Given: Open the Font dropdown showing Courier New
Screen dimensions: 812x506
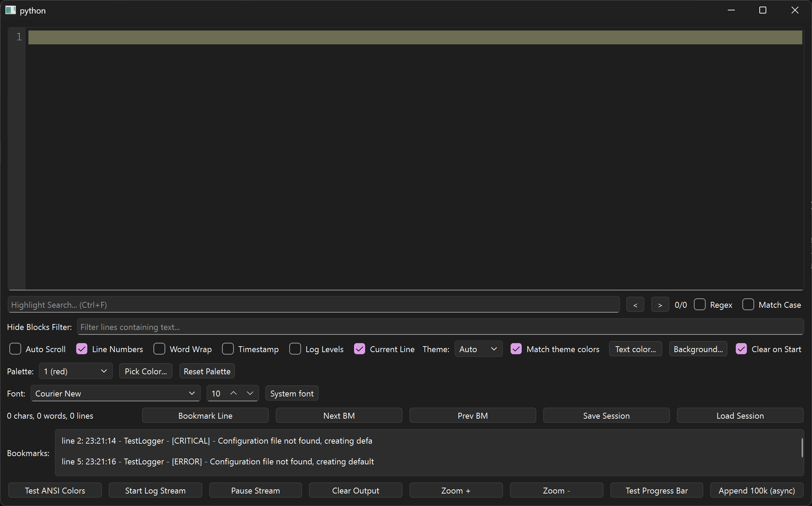Looking at the screenshot, I should point(116,393).
